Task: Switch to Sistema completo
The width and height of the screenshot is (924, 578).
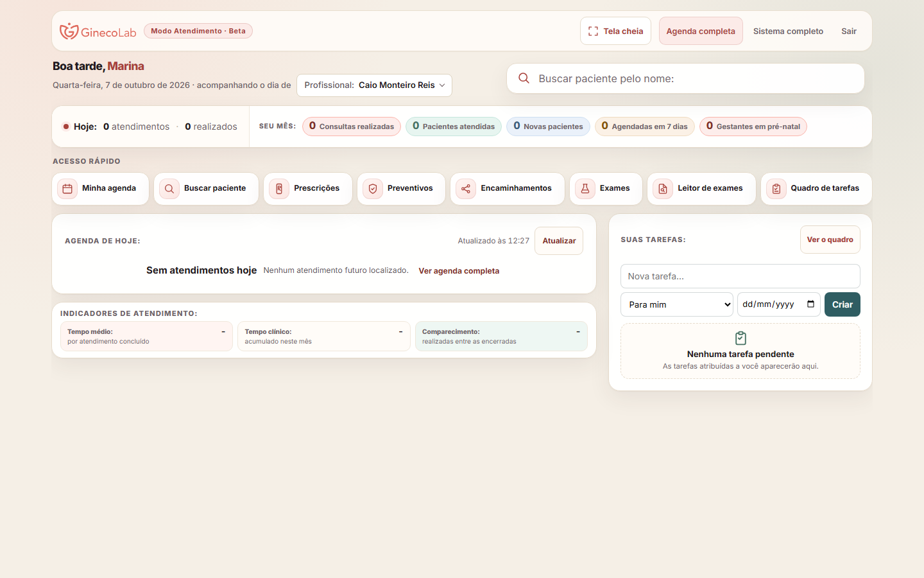Action: (788, 31)
